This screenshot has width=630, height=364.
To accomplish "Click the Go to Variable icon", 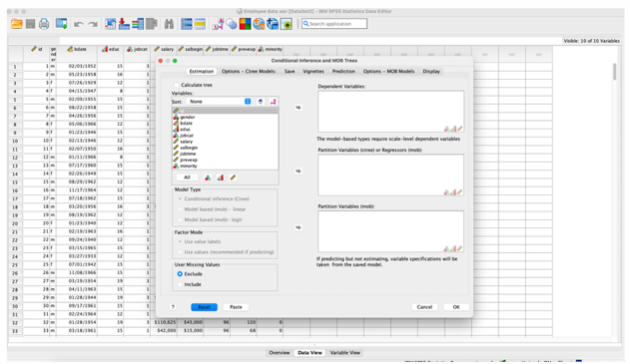I will pyautogui.click(x=124, y=24).
